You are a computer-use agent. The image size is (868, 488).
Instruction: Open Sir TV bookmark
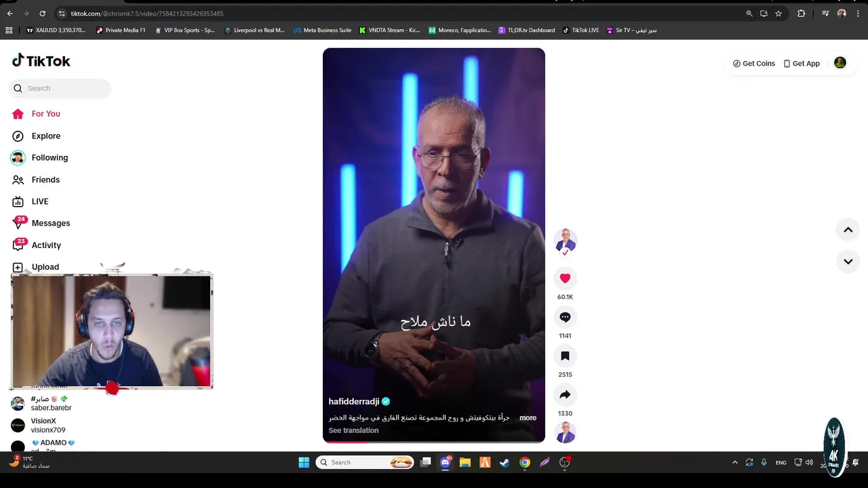[x=632, y=30]
